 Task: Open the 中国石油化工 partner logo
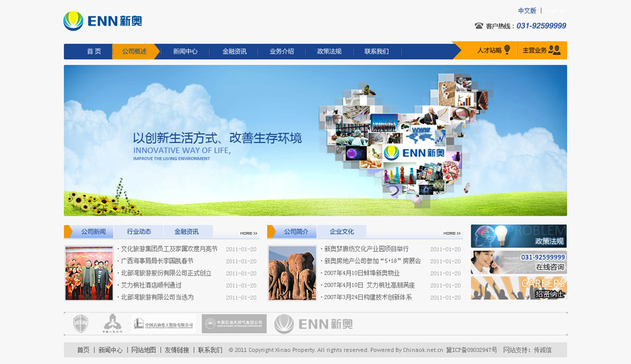click(163, 324)
